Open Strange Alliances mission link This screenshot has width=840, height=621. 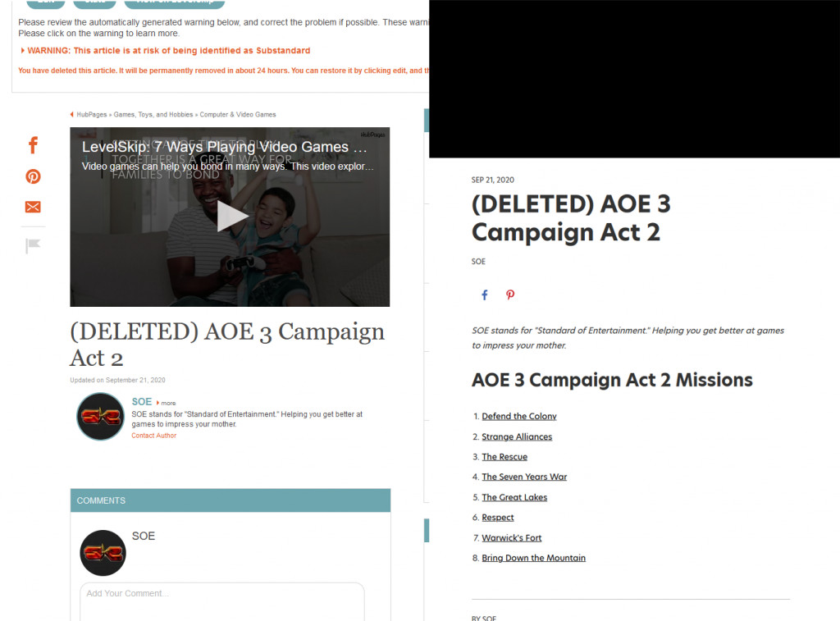point(517,436)
